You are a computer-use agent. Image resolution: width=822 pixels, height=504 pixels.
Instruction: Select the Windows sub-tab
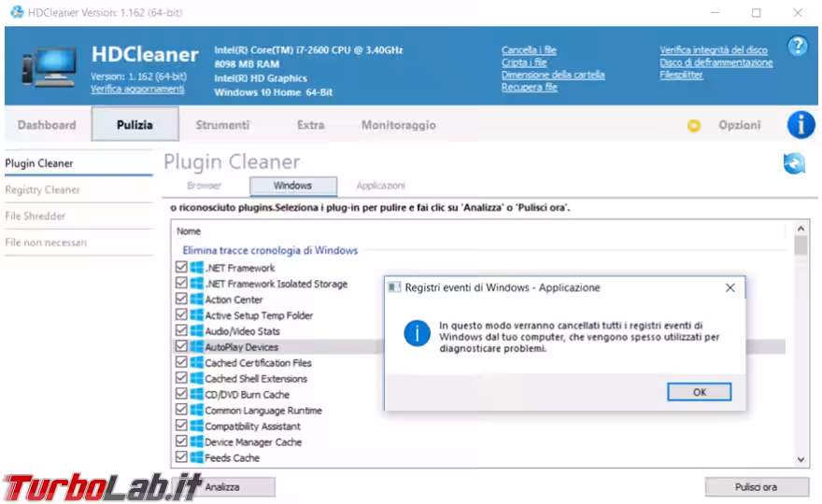tap(293, 186)
